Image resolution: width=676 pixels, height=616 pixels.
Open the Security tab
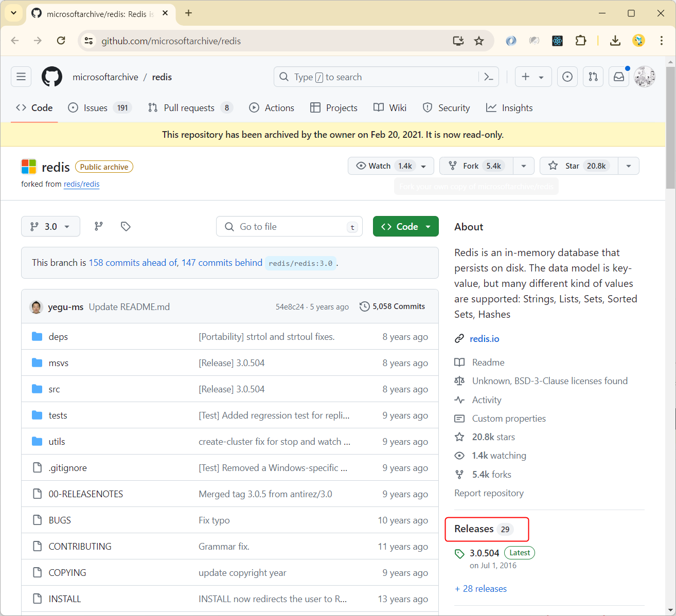click(446, 108)
